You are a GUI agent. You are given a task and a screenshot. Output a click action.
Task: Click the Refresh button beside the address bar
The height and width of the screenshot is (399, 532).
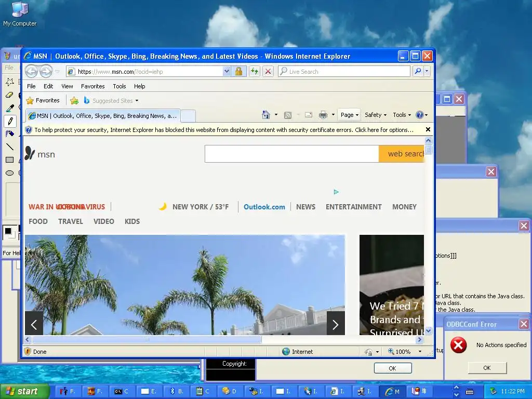tap(255, 71)
